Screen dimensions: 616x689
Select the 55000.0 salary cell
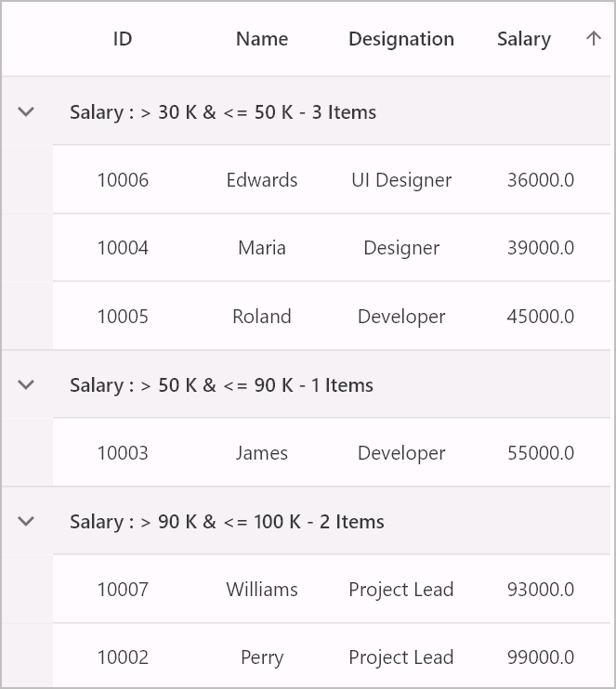click(x=541, y=453)
